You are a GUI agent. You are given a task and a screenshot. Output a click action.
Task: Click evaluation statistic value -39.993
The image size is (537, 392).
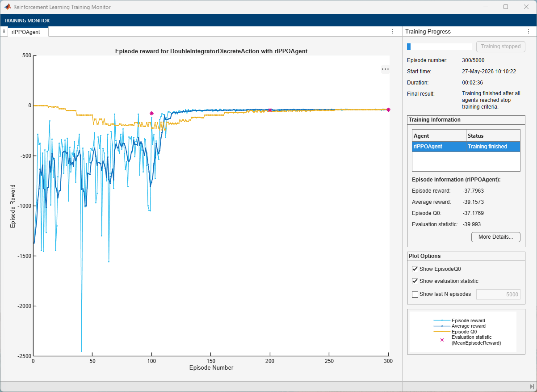coord(472,224)
